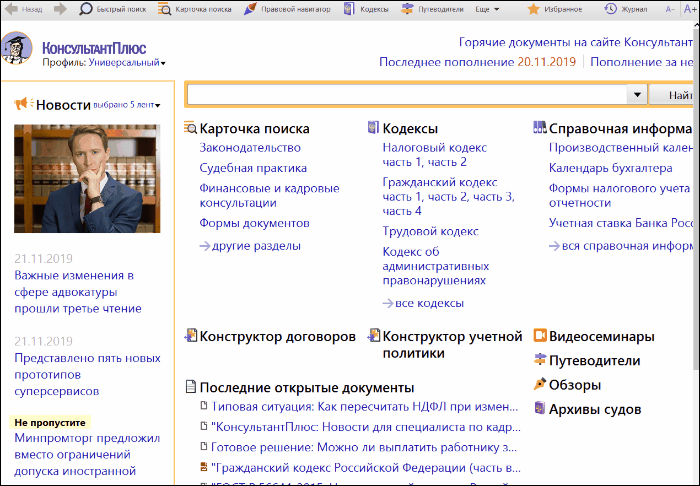Click the Новости megaphone icon

point(24,104)
